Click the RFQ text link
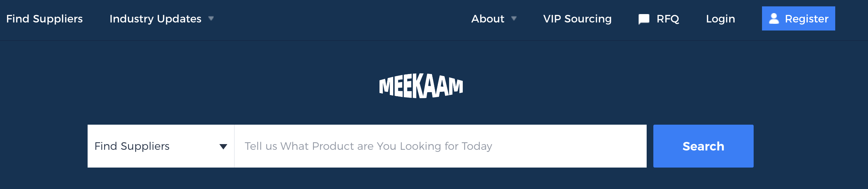 pyautogui.click(x=667, y=18)
